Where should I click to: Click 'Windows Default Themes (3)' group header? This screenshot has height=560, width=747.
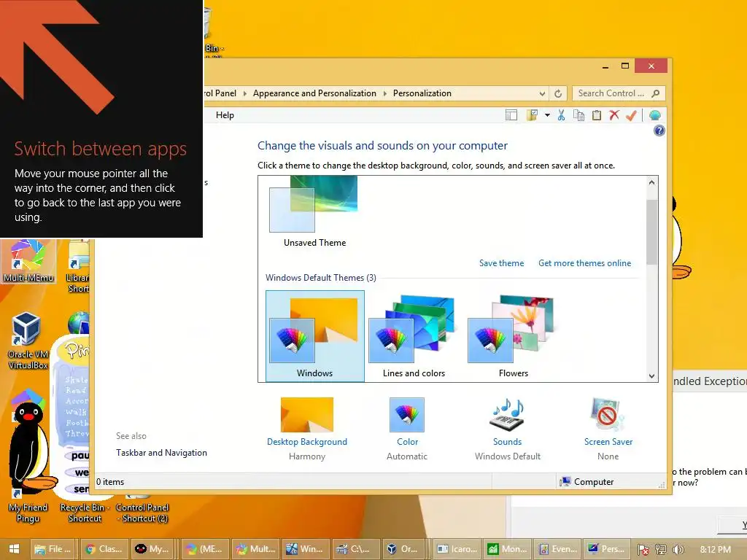(x=321, y=278)
